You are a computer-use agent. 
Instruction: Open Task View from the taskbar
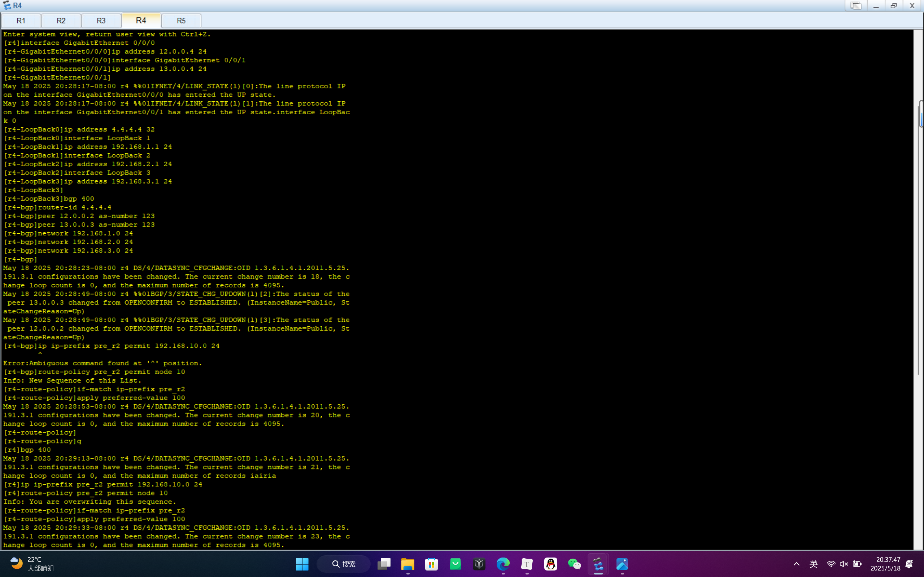pos(384,564)
